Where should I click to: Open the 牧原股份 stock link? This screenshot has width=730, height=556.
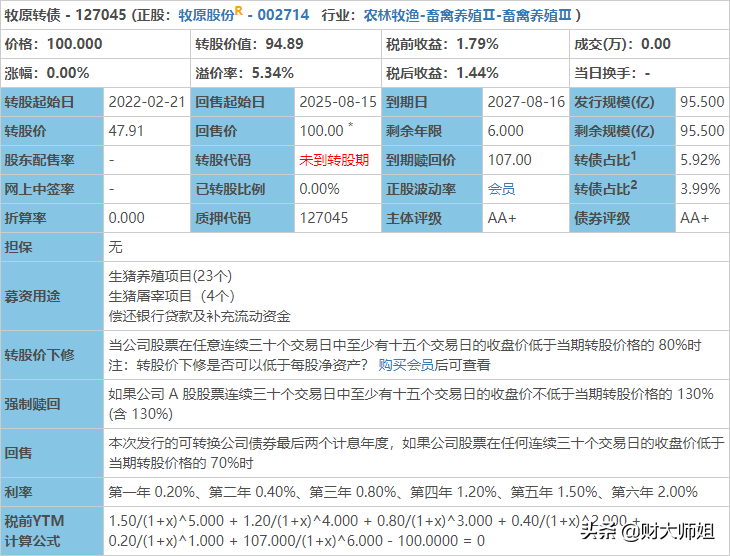[x=206, y=15]
